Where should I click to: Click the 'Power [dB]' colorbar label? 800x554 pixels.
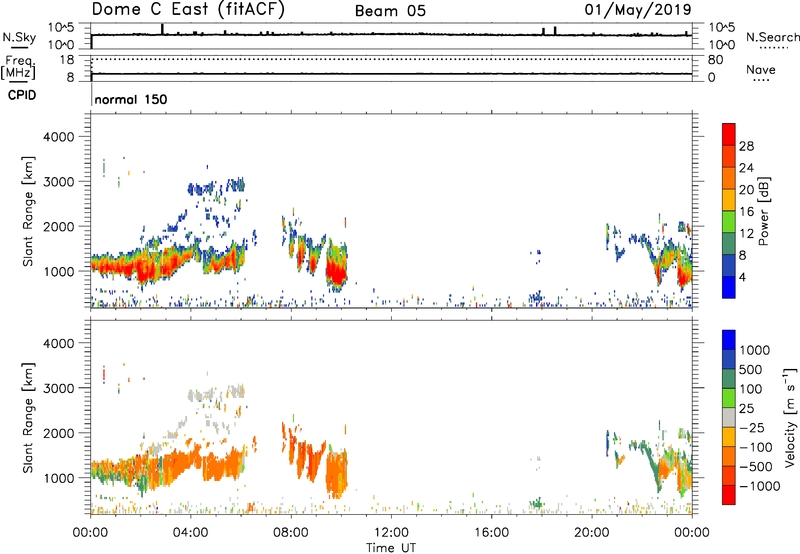click(763, 211)
